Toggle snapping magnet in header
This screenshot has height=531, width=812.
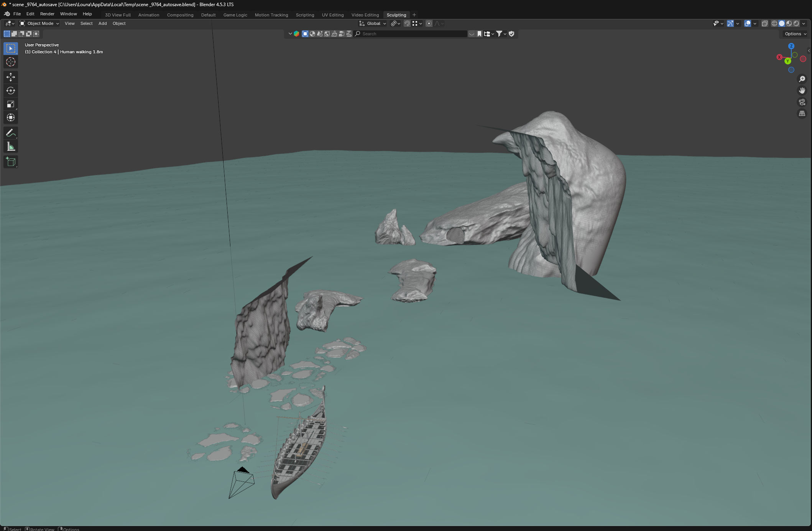click(407, 23)
